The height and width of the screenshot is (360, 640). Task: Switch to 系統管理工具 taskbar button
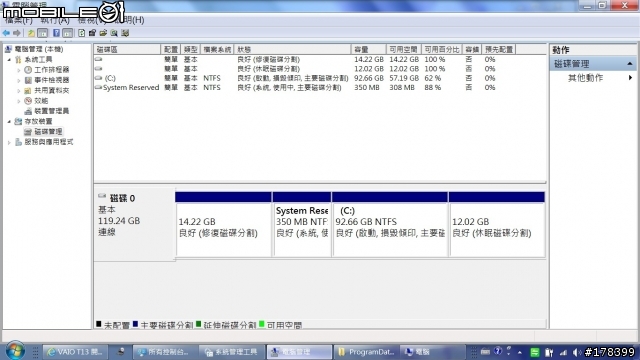(x=232, y=352)
